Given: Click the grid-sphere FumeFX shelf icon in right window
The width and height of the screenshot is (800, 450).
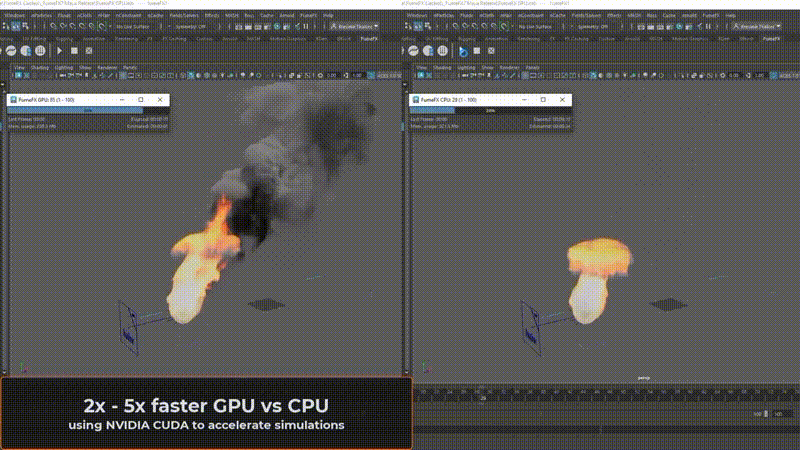Looking at the screenshot, I should 442,51.
